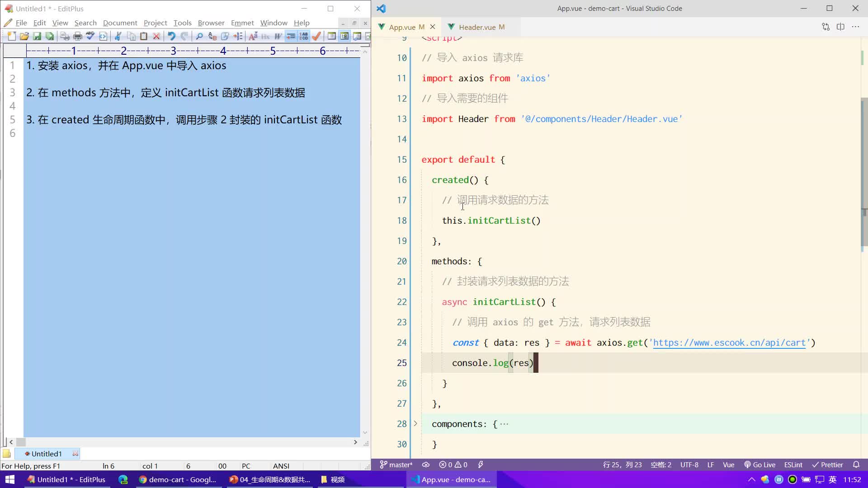The image size is (868, 488).
Task: Open Document menu in EditPlus
Action: pos(120,23)
